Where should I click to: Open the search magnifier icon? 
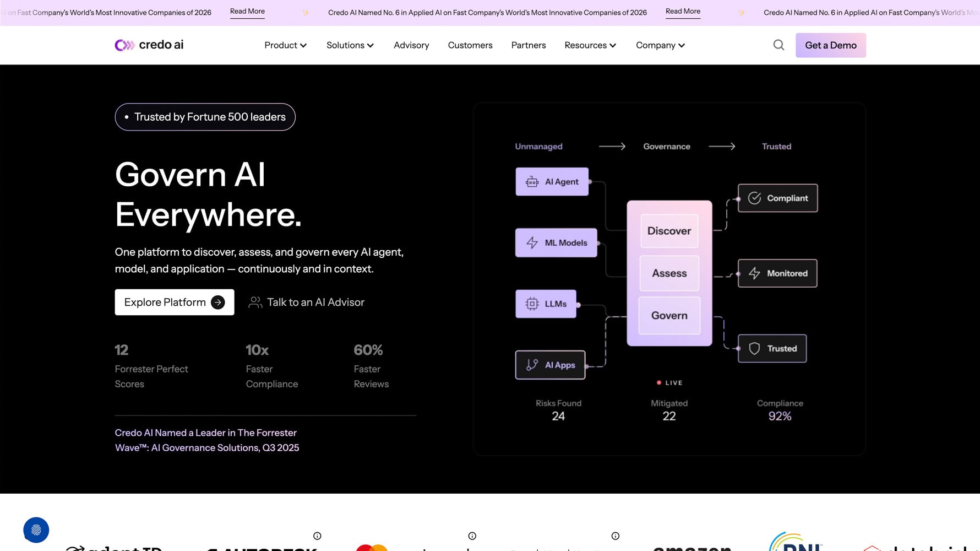(778, 45)
